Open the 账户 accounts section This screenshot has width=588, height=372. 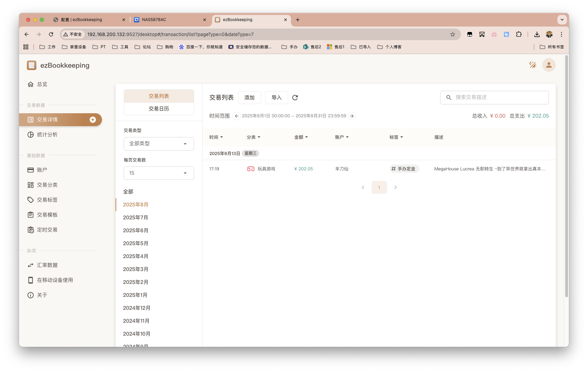41,170
